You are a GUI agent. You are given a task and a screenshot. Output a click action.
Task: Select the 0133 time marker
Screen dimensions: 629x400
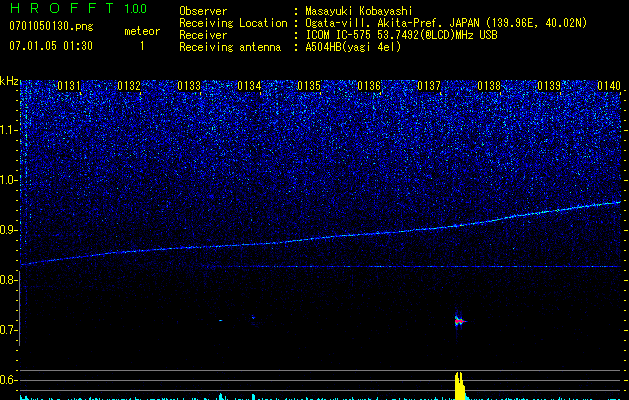[x=188, y=86]
